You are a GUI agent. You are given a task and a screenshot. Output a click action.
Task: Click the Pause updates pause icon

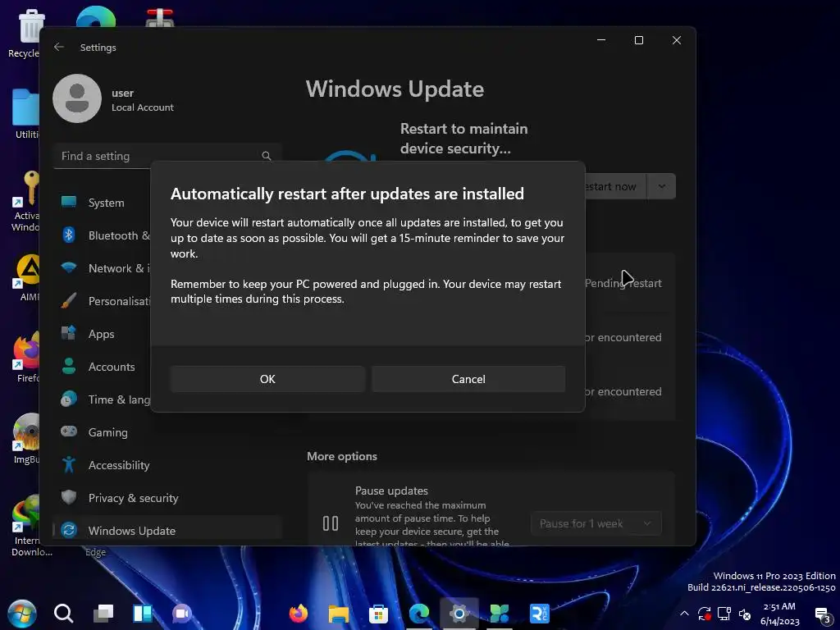pos(331,523)
